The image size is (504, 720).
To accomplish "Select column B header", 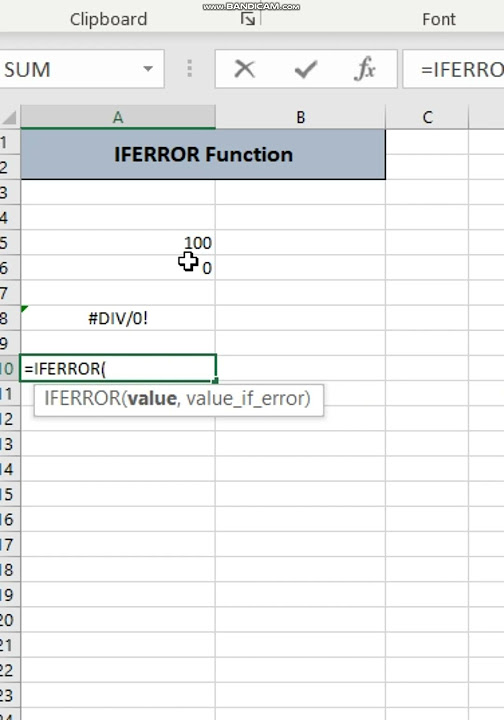I will 300,118.
